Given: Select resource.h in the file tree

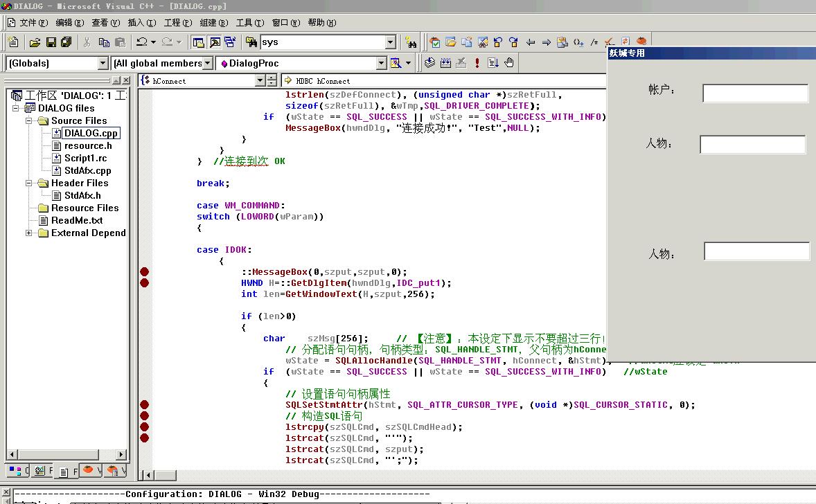Looking at the screenshot, I should [88, 145].
